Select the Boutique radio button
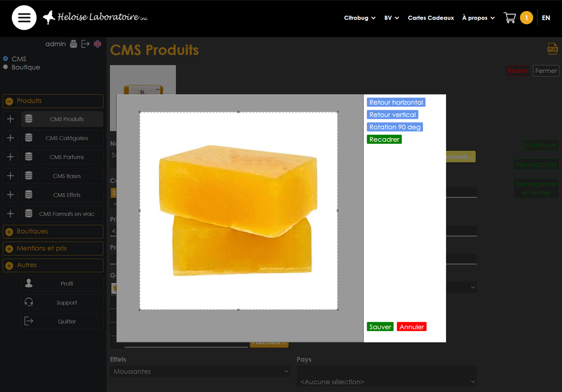 [x=6, y=67]
